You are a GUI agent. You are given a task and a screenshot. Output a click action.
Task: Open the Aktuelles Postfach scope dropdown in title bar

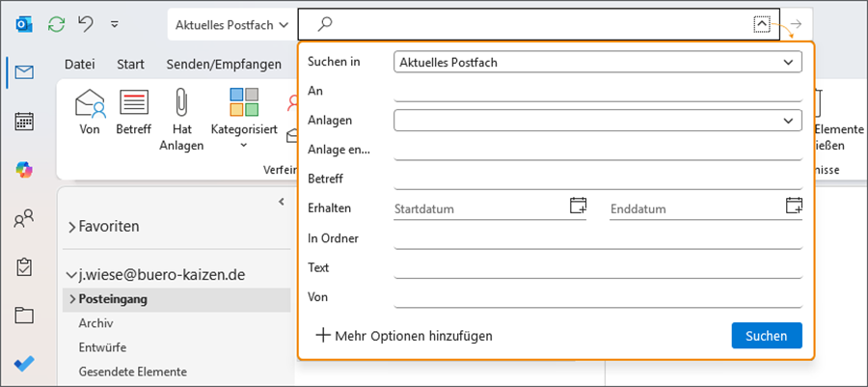coord(231,24)
